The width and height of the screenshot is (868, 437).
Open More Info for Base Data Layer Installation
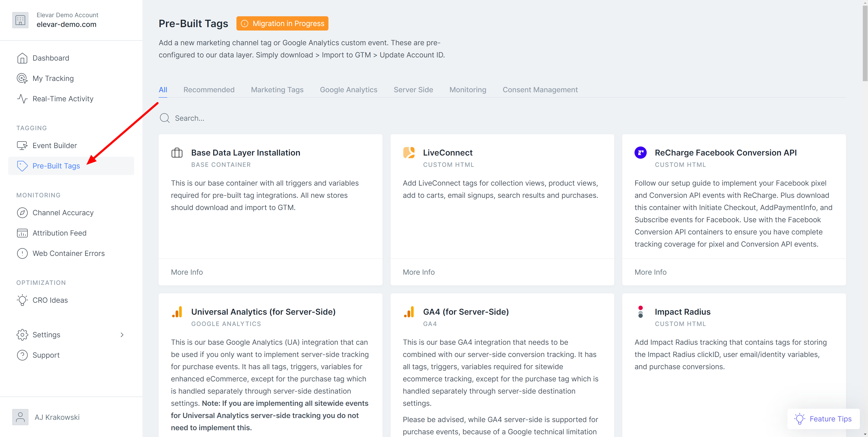pyautogui.click(x=187, y=272)
